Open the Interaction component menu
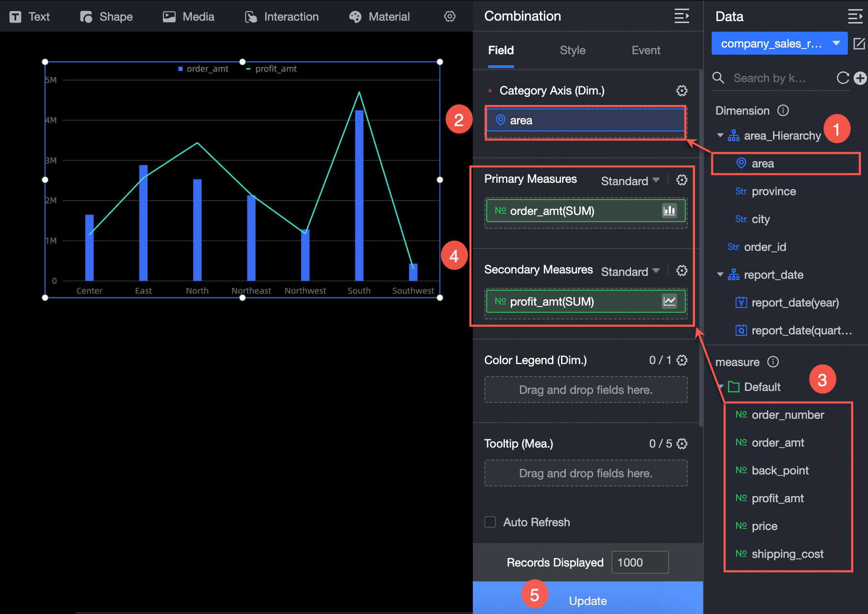Viewport: 868px width, 614px height. click(282, 17)
